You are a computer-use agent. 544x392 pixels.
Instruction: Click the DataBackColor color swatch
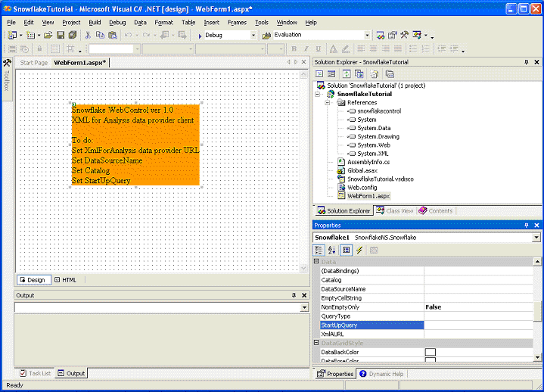coord(431,352)
